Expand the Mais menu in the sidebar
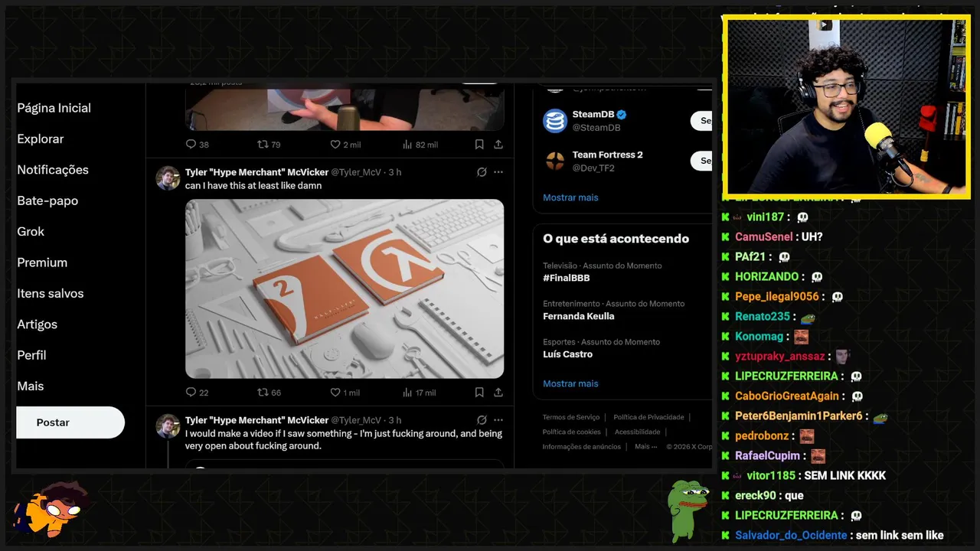The height and width of the screenshot is (551, 980). click(31, 386)
